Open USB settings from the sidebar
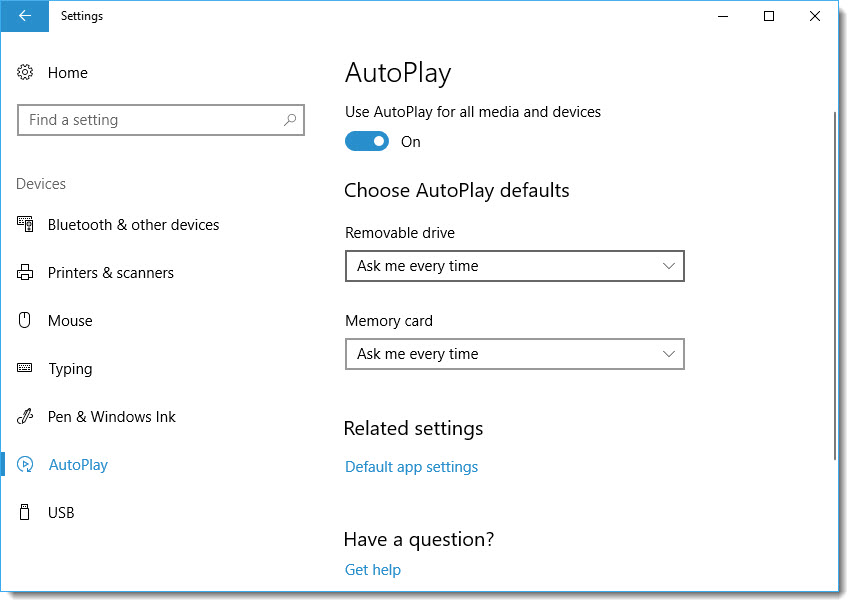This screenshot has height=607, width=854. (x=62, y=512)
